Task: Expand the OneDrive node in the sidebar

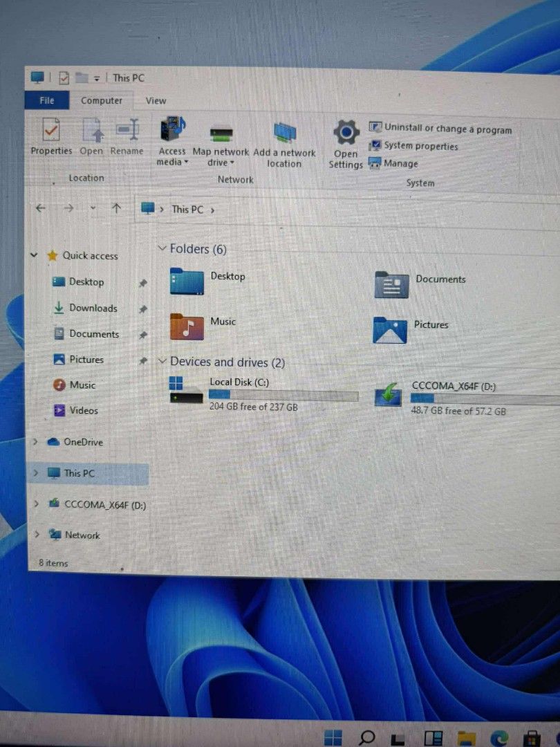Action: point(35,442)
